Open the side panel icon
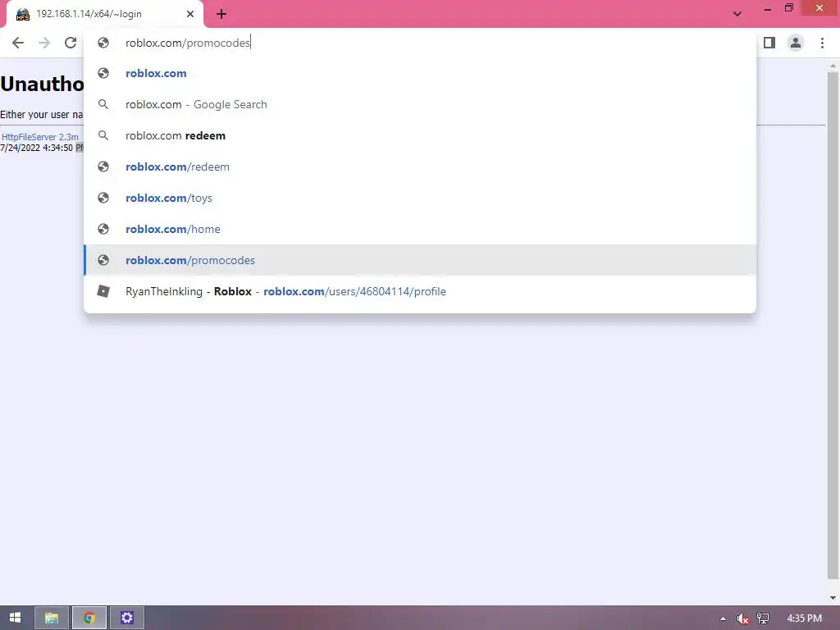Image resolution: width=840 pixels, height=630 pixels. click(x=769, y=43)
